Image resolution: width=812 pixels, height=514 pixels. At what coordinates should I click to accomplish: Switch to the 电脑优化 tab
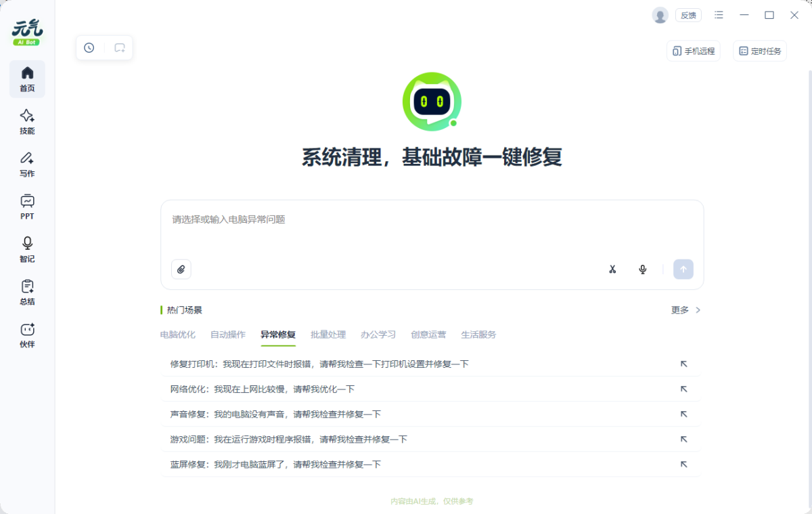coord(177,334)
